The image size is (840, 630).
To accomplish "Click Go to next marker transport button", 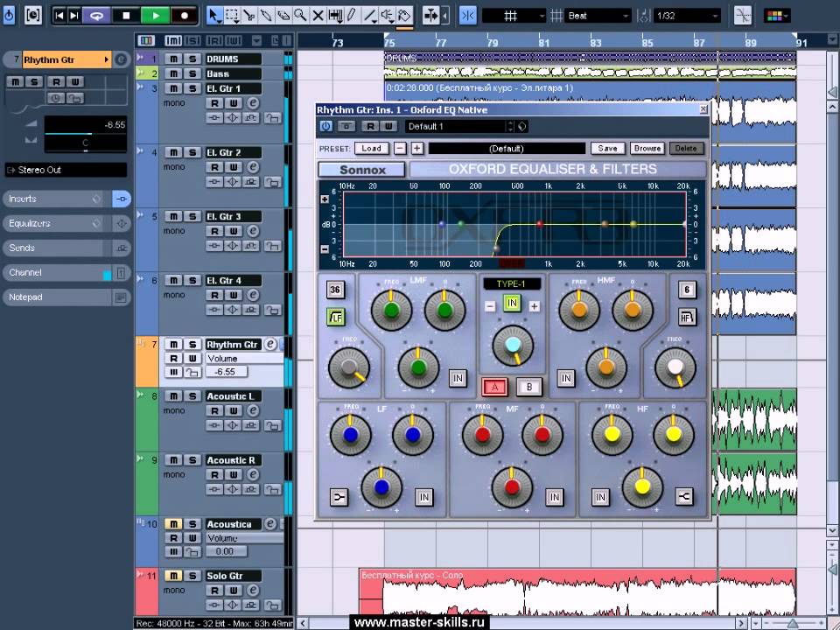I will point(74,16).
